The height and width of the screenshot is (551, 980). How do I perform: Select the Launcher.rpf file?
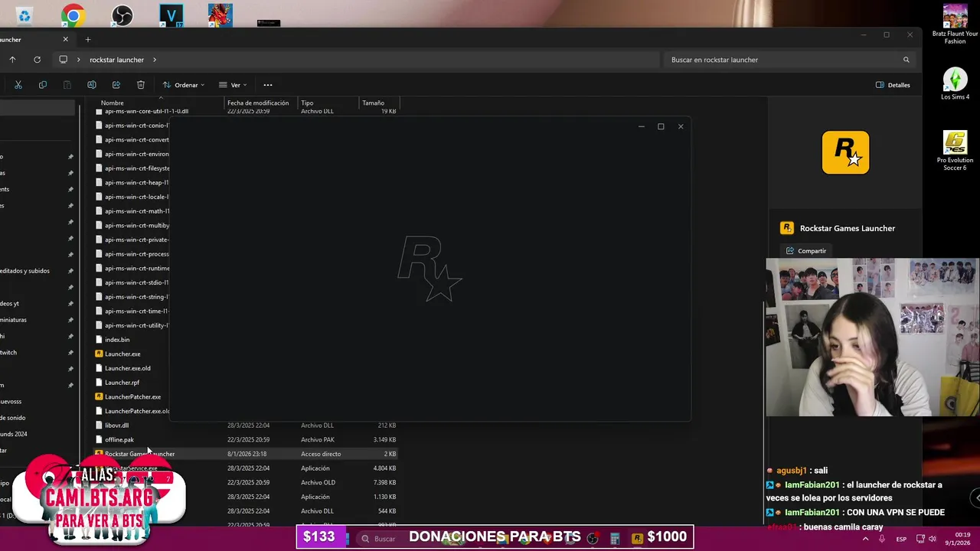pyautogui.click(x=122, y=383)
